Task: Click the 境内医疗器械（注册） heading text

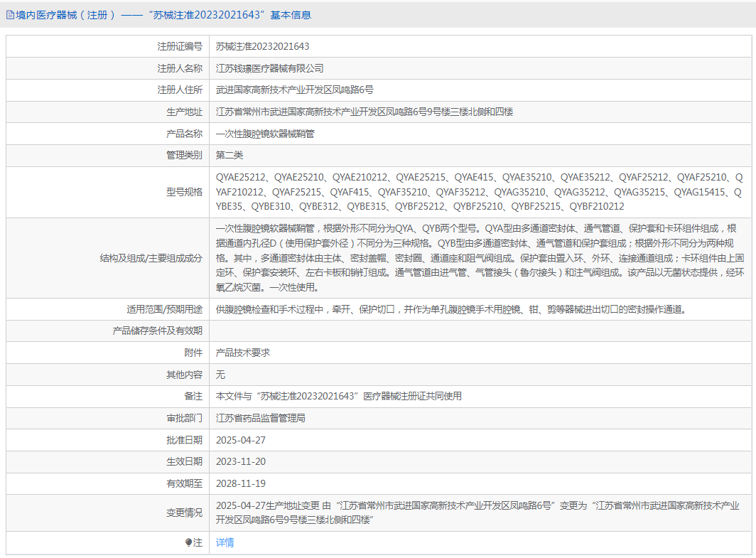Action: (65, 15)
